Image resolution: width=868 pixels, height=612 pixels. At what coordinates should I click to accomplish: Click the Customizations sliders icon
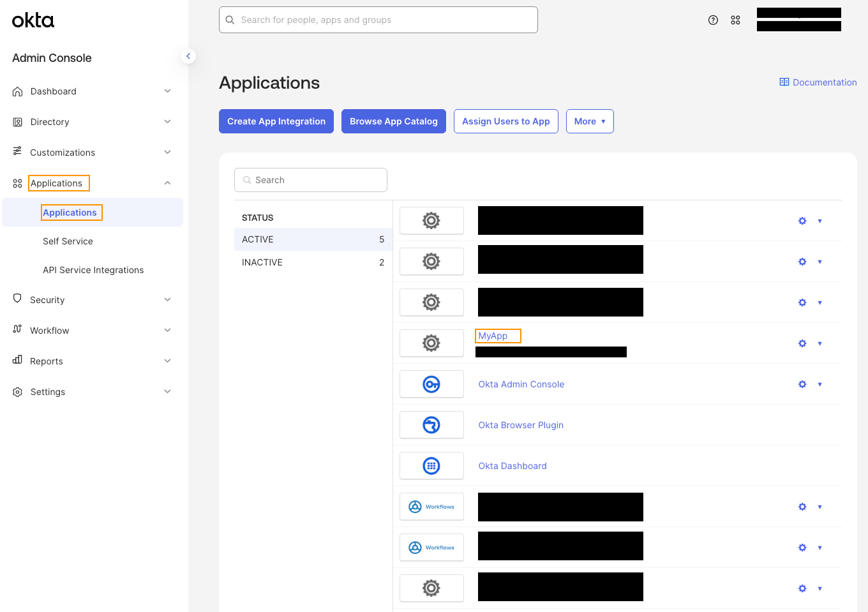pyautogui.click(x=18, y=151)
